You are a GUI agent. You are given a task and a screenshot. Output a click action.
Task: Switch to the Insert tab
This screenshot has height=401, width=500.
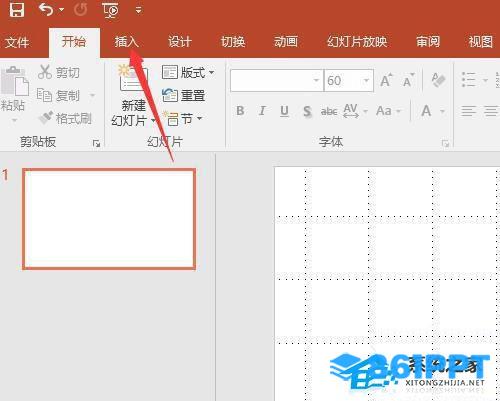pyautogui.click(x=126, y=42)
